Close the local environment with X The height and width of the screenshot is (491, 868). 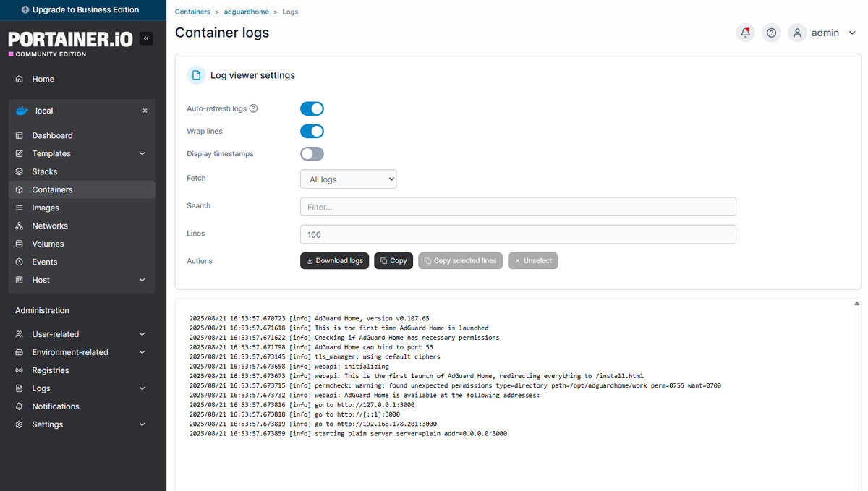point(145,111)
